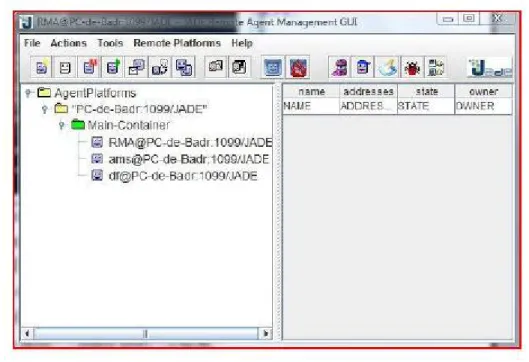Click the state column header
The width and height of the screenshot is (529, 362).
tap(426, 91)
